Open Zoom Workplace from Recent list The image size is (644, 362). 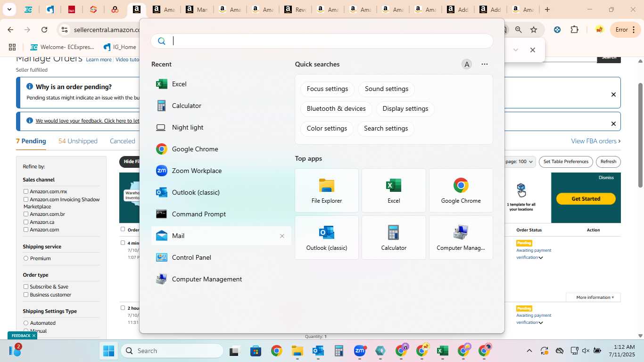221,171
